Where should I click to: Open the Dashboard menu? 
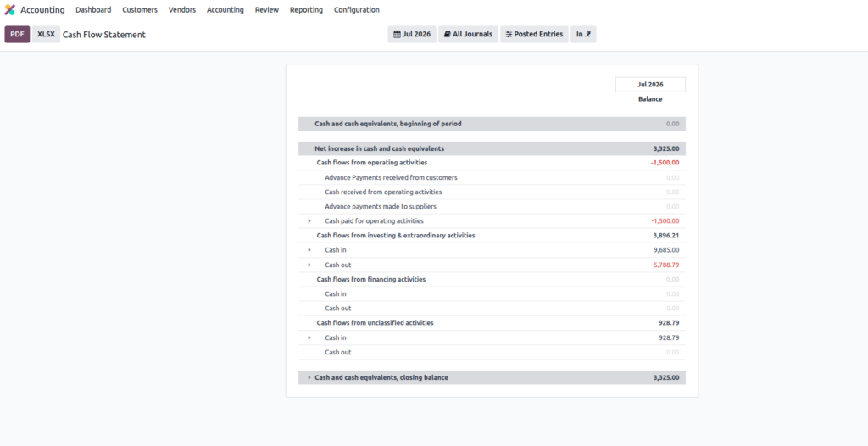point(93,10)
